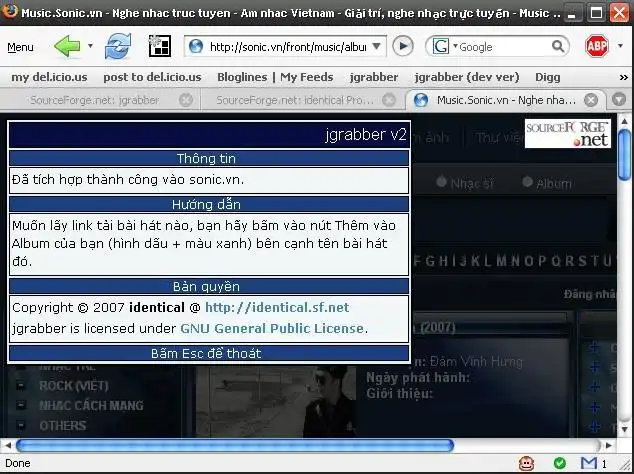Click the globe site icon in address bar
The width and height of the screenshot is (634, 474).
click(x=196, y=47)
